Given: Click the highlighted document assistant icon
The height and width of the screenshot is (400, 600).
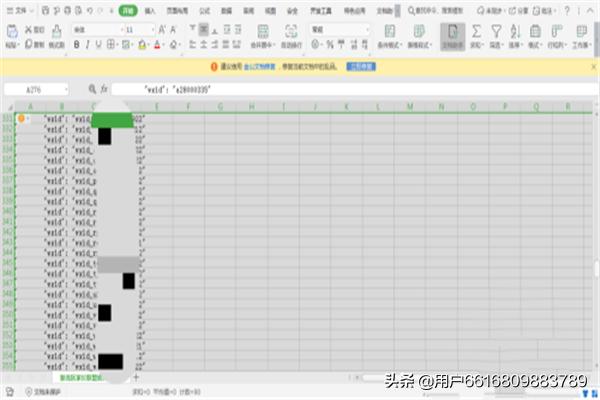Looking at the screenshot, I should pos(452,36).
